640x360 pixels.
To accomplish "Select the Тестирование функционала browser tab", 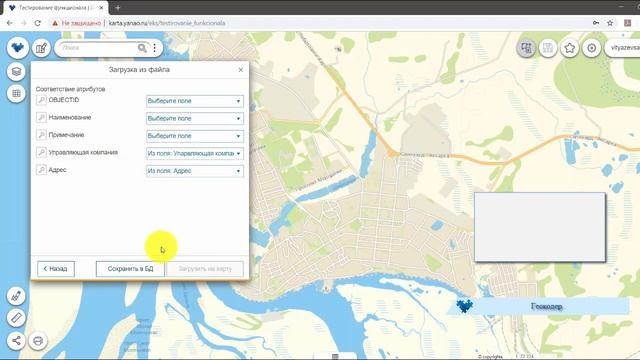I will click(55, 8).
